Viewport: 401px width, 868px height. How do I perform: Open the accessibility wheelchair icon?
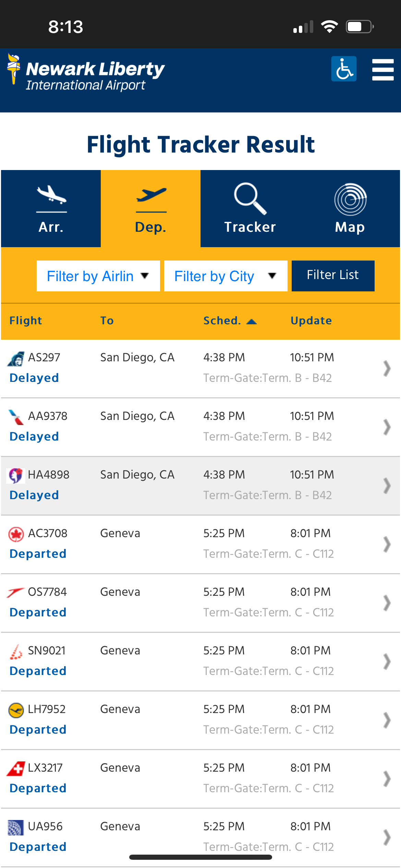344,69
